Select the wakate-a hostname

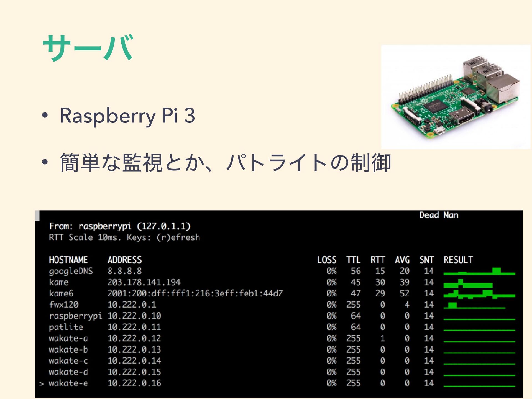click(x=68, y=338)
